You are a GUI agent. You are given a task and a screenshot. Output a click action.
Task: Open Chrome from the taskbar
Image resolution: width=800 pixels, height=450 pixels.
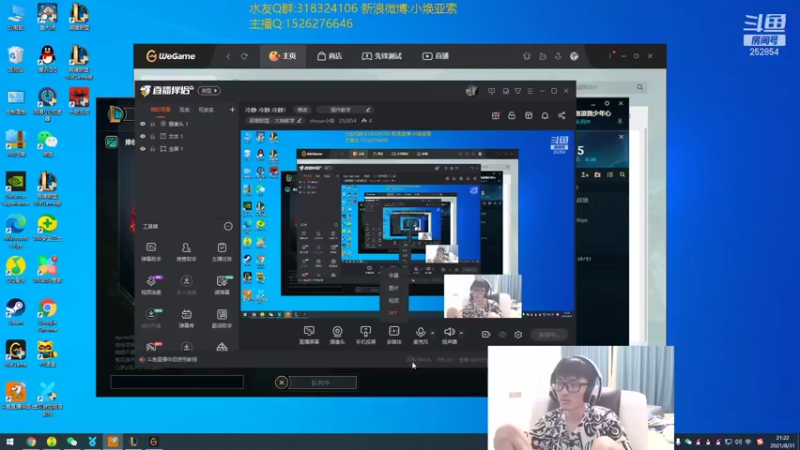coord(31,441)
